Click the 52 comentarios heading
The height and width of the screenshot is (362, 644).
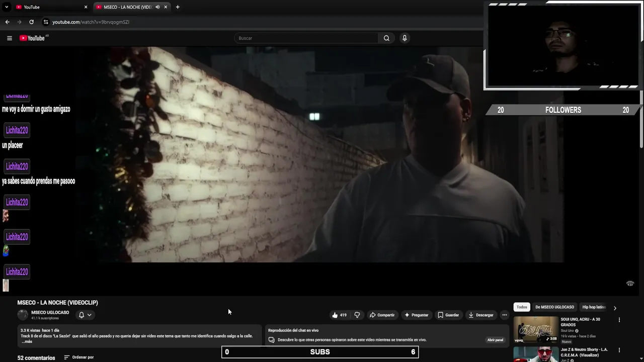(x=36, y=358)
